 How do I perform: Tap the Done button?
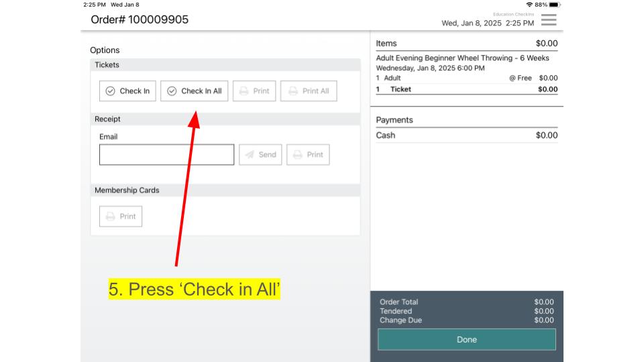tap(466, 339)
